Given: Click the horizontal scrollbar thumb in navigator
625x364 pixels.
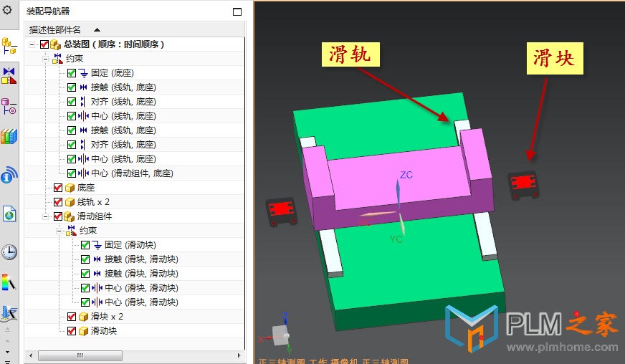Looking at the screenshot, I should [x=80, y=355].
